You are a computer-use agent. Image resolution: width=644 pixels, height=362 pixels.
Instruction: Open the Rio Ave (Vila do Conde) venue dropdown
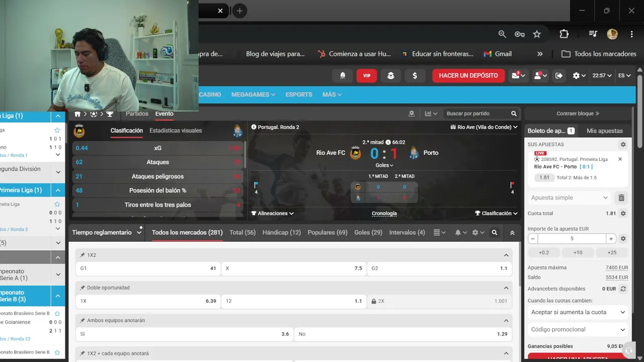[484, 127]
